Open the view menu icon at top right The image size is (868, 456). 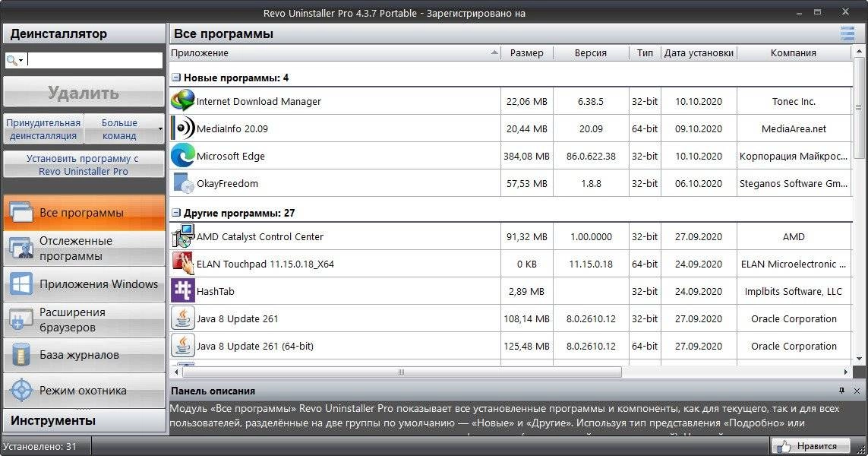click(847, 33)
